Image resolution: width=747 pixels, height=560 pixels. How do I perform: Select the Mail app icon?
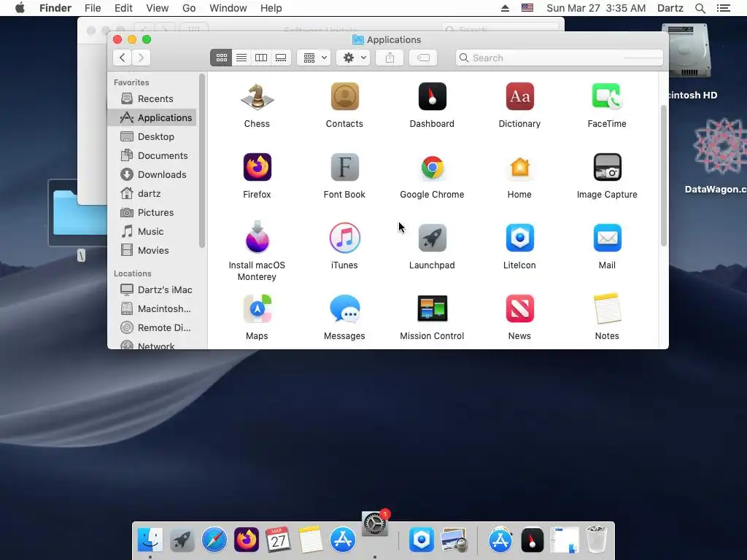coord(607,238)
